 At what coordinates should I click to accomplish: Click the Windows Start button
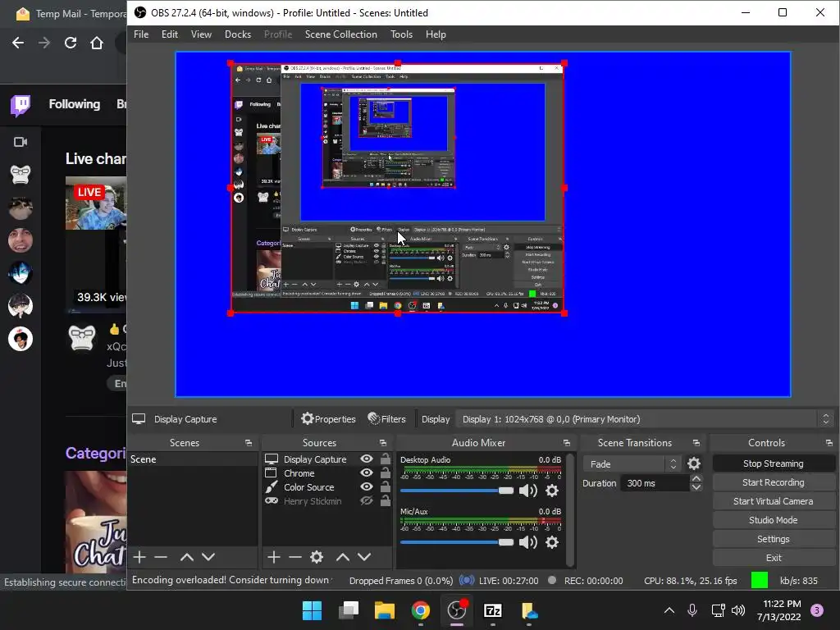[312, 610]
